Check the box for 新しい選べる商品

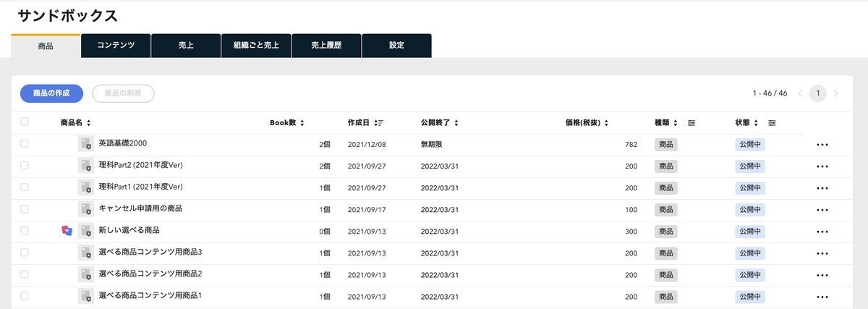coord(25,231)
